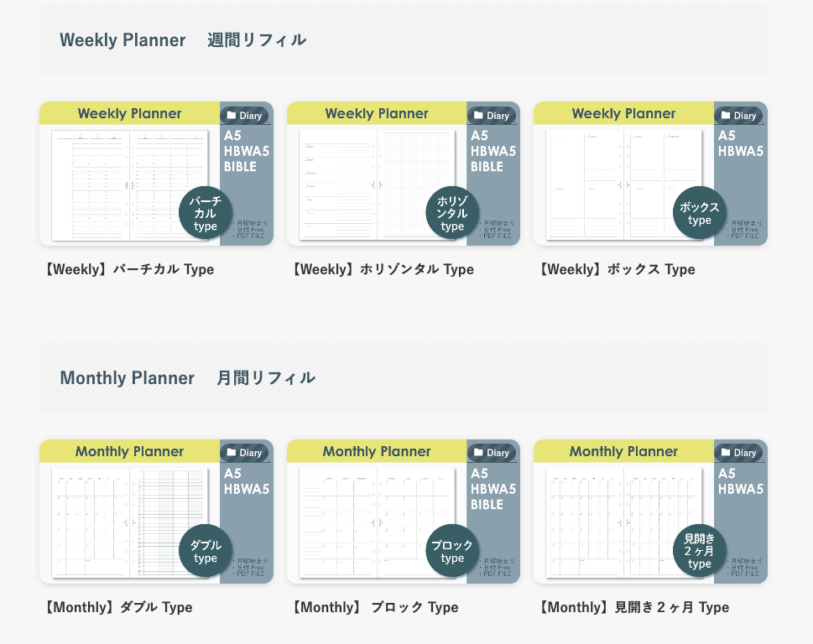
Task: Click Diary folder tag on Weekly horizontal card
Action: click(x=492, y=116)
